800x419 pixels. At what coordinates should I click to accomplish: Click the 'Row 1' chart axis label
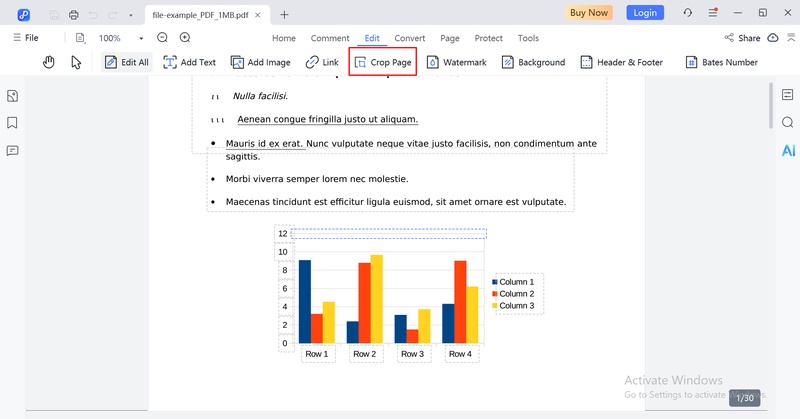317,354
